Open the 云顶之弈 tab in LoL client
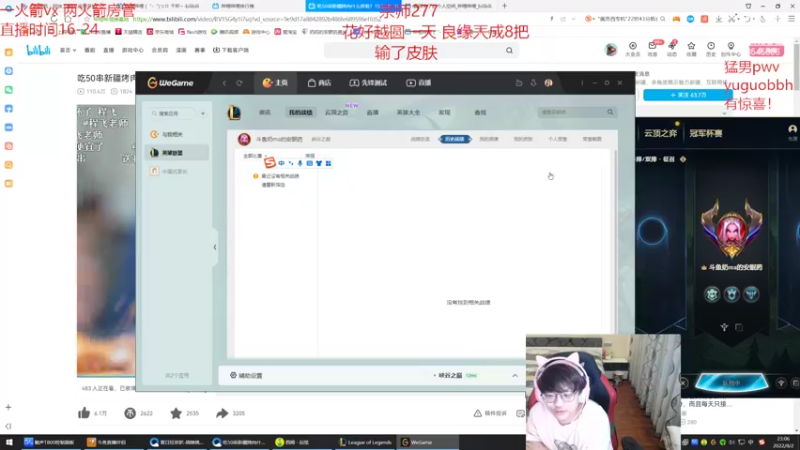The height and width of the screenshot is (450, 800). [x=660, y=133]
